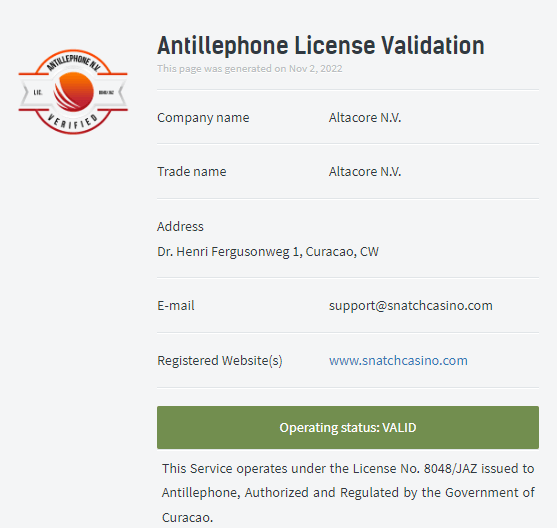Click the green Operating status: VALID banner
557x528 pixels.
coord(348,427)
